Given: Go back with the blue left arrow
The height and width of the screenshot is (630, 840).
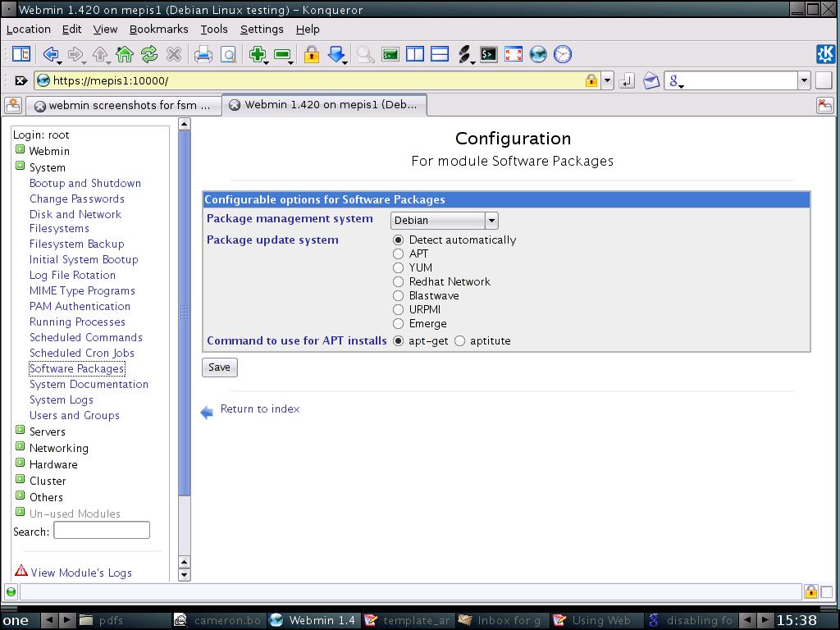Looking at the screenshot, I should point(51,54).
